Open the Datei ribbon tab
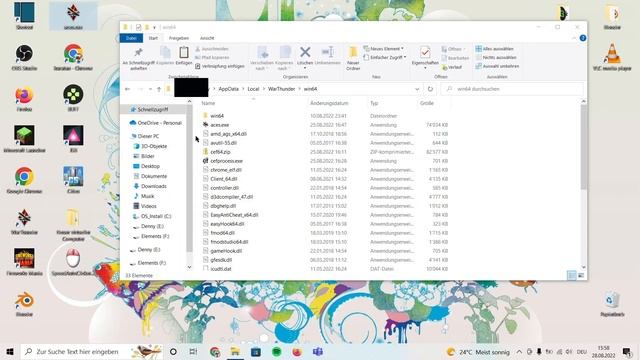640x360 pixels. coord(131,38)
